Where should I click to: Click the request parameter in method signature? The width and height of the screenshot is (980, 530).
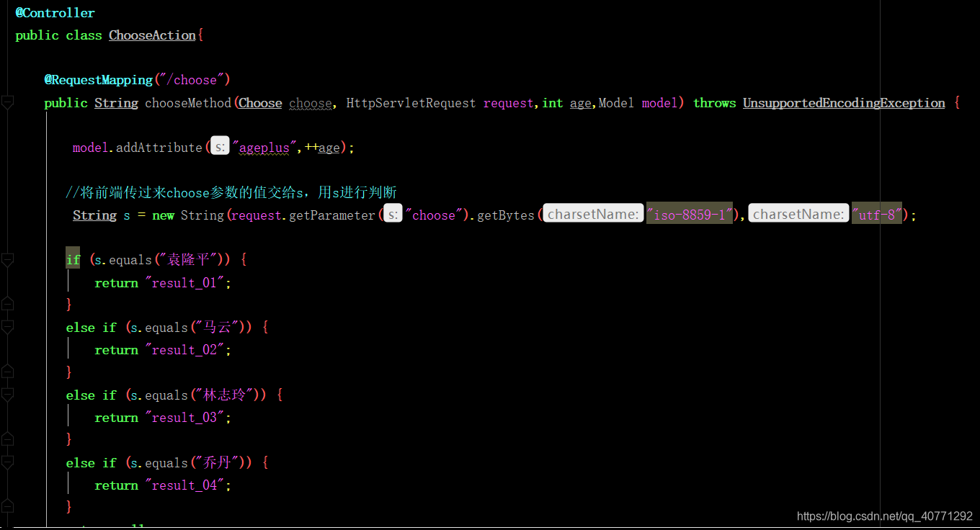click(509, 103)
